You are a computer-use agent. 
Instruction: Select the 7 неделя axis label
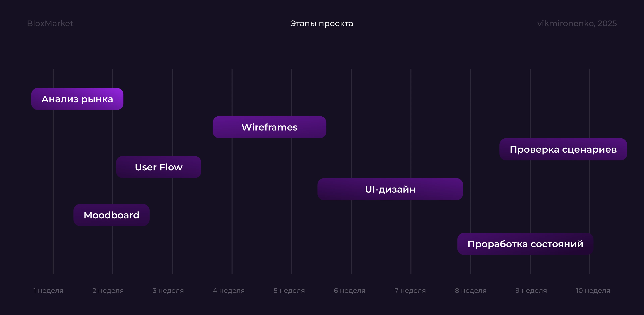point(410,291)
